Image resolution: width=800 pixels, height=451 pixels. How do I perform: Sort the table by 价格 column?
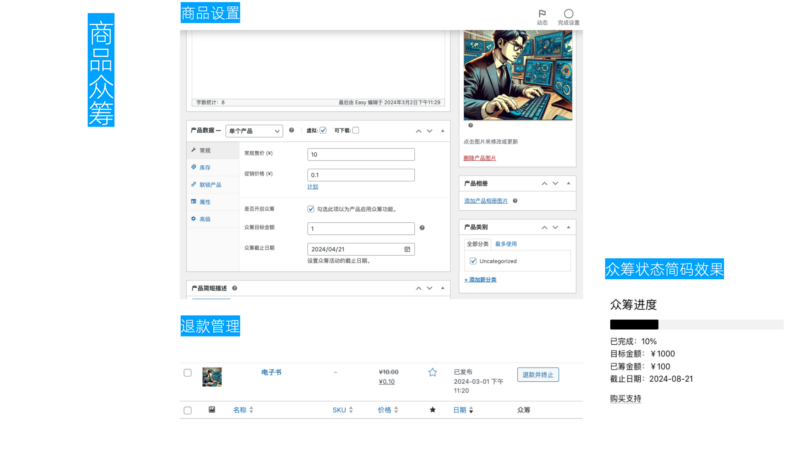(388, 410)
